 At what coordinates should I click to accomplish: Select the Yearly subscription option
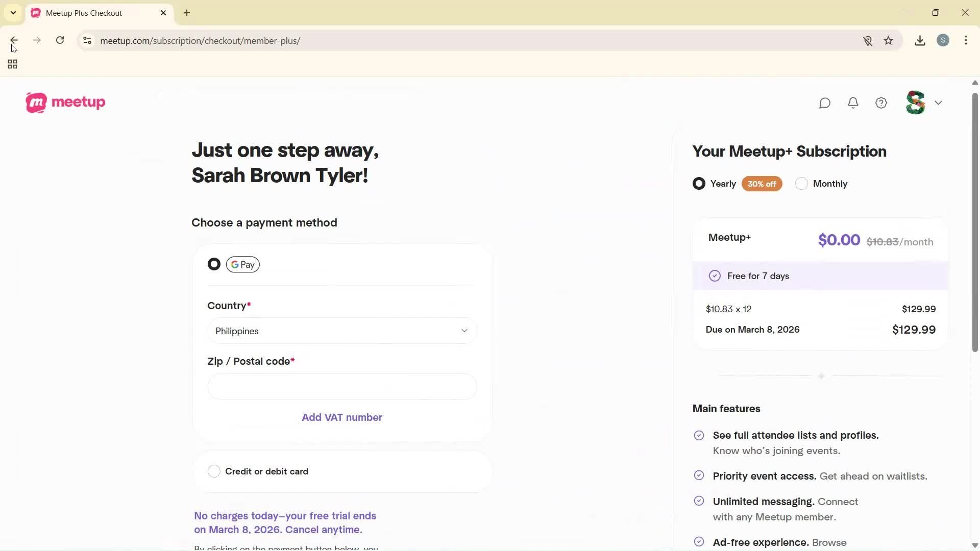click(x=699, y=184)
